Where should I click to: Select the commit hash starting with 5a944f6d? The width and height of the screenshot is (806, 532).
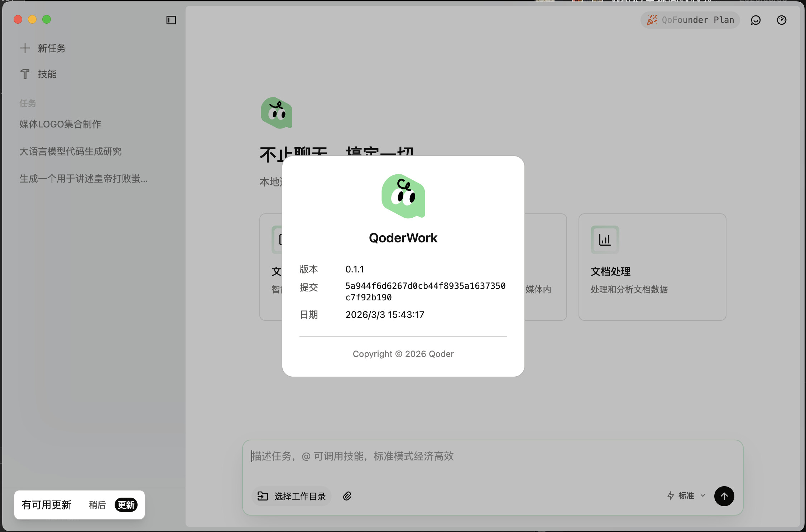[x=426, y=291]
